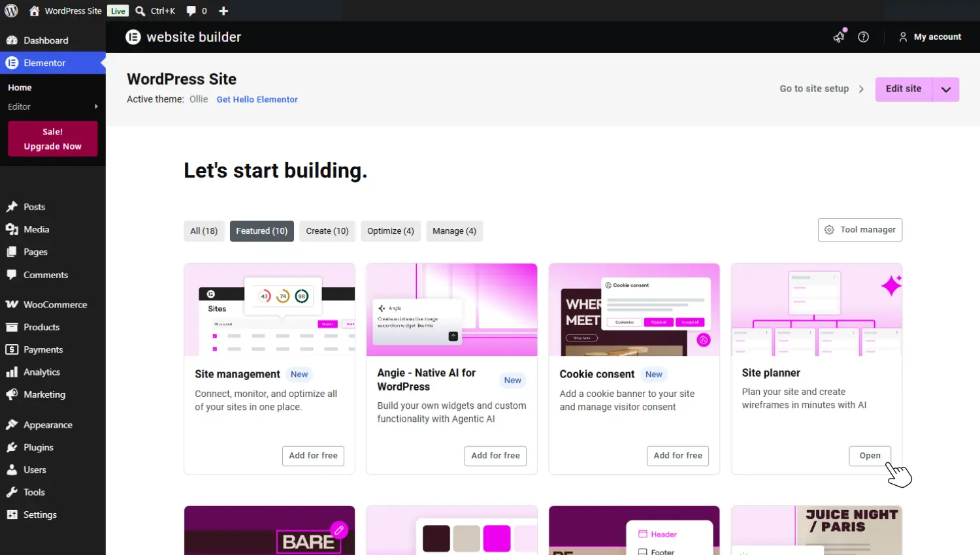Click the plus New content icon
The width and height of the screenshot is (980, 555).
[223, 10]
